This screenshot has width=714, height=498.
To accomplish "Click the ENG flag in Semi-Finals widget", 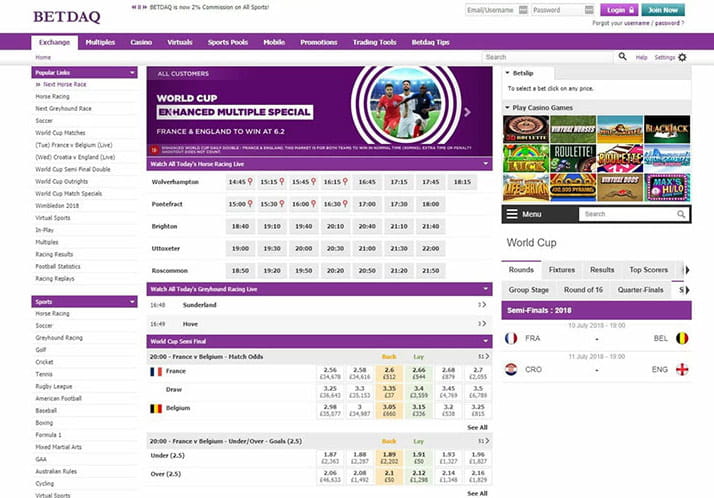I will 682,369.
